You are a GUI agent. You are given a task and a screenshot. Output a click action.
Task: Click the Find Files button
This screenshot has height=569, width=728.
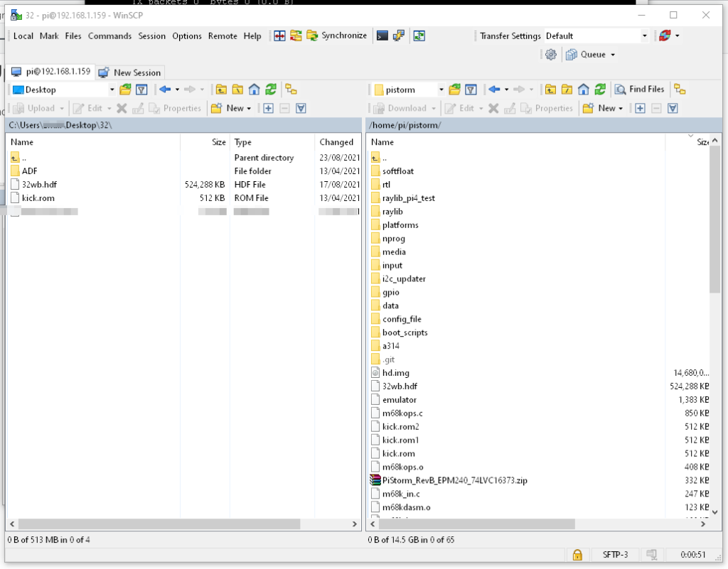[x=640, y=90]
